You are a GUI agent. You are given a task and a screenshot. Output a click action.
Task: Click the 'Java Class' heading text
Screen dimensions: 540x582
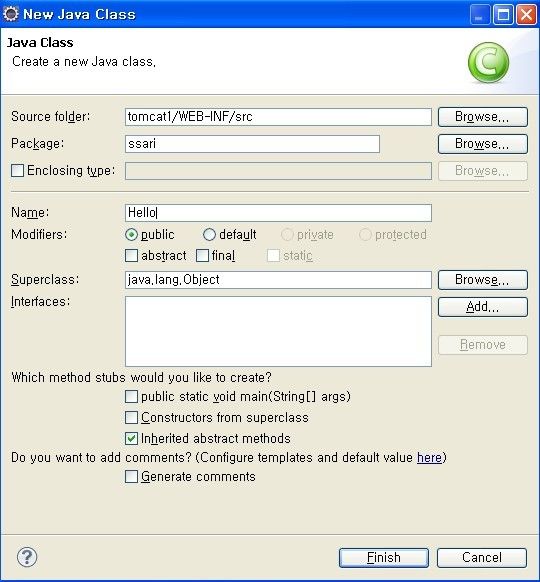pos(40,42)
